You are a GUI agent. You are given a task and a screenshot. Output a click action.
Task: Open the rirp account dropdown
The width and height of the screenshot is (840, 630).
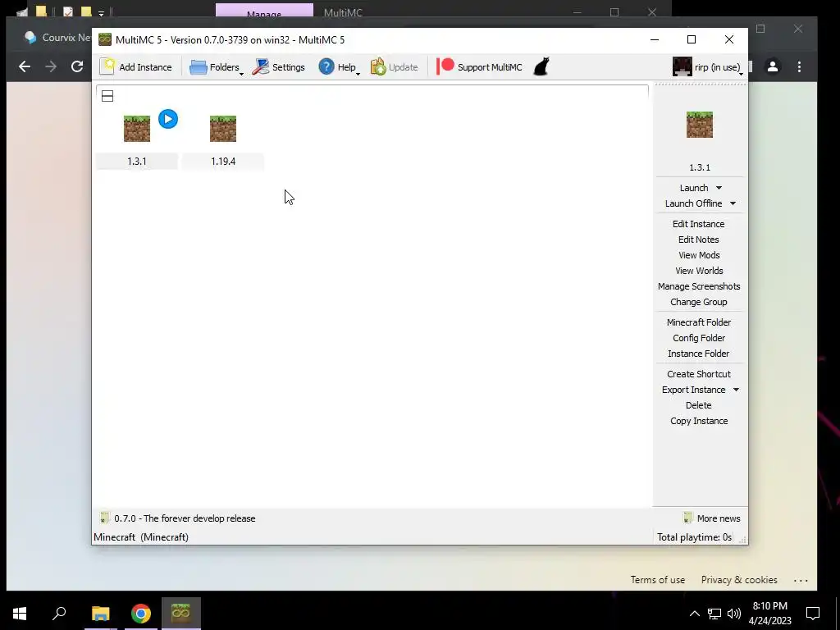click(x=708, y=67)
